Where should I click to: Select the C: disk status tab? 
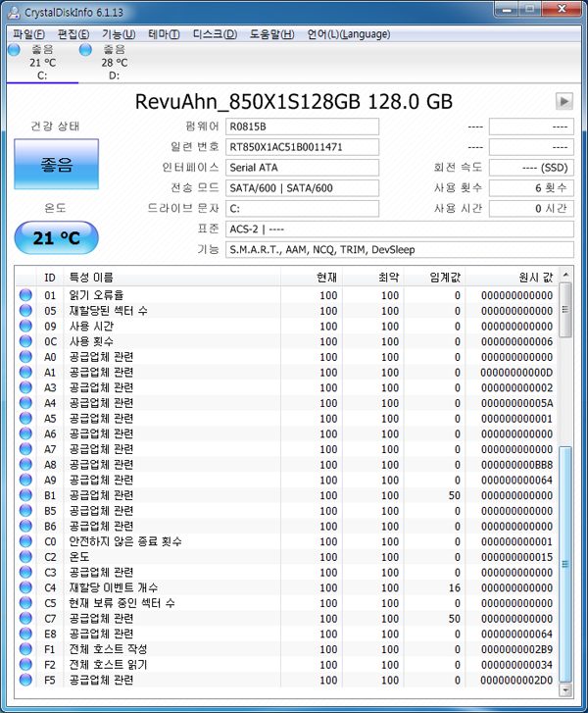[42, 63]
